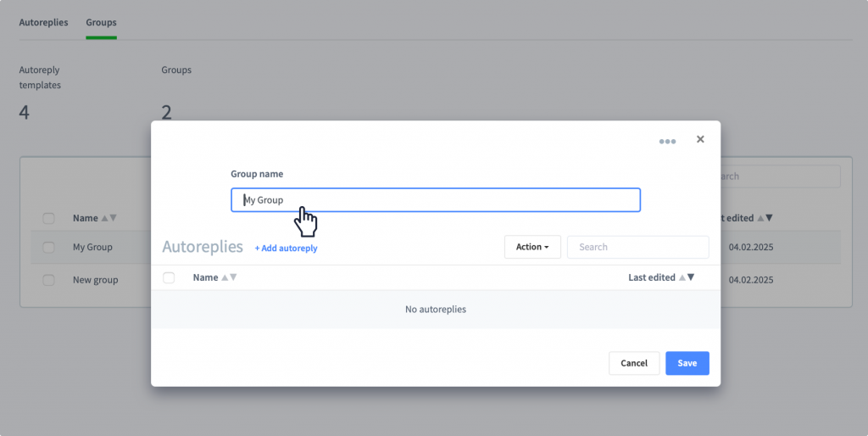
Task: Click the Search field in the dialog
Action: click(637, 247)
